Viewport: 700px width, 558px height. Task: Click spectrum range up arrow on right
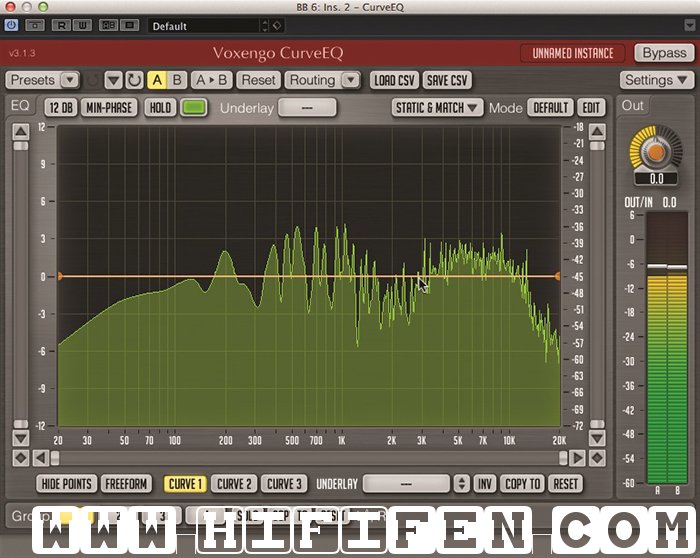click(597, 131)
